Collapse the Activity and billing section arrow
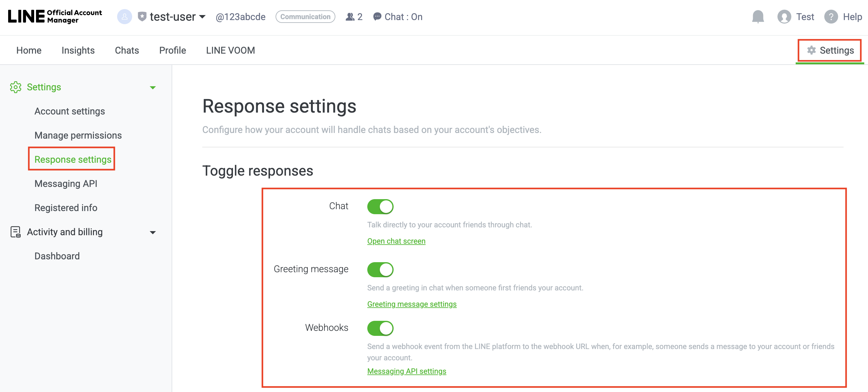Viewport: 868px width, 392px height. coord(152,232)
